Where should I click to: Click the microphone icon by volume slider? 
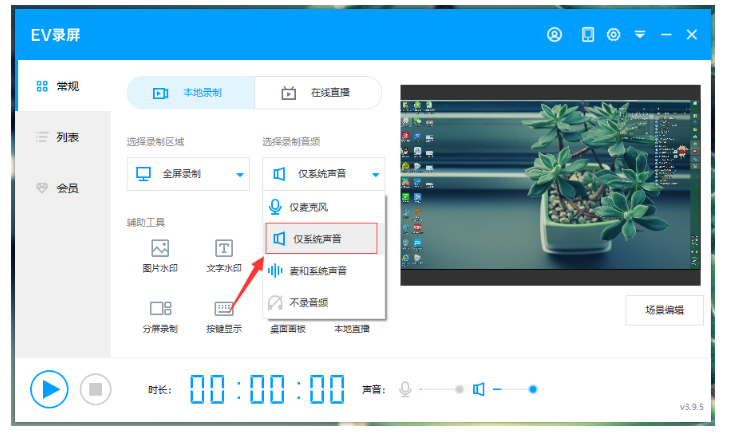pos(405,389)
